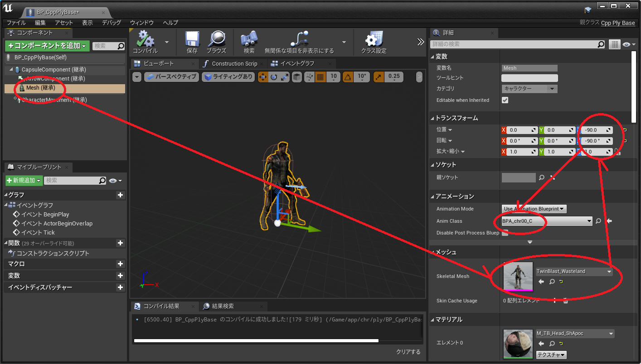Click the Compile (コンパイル) toolbar icon
The width and height of the screenshot is (641, 364).
[145, 39]
